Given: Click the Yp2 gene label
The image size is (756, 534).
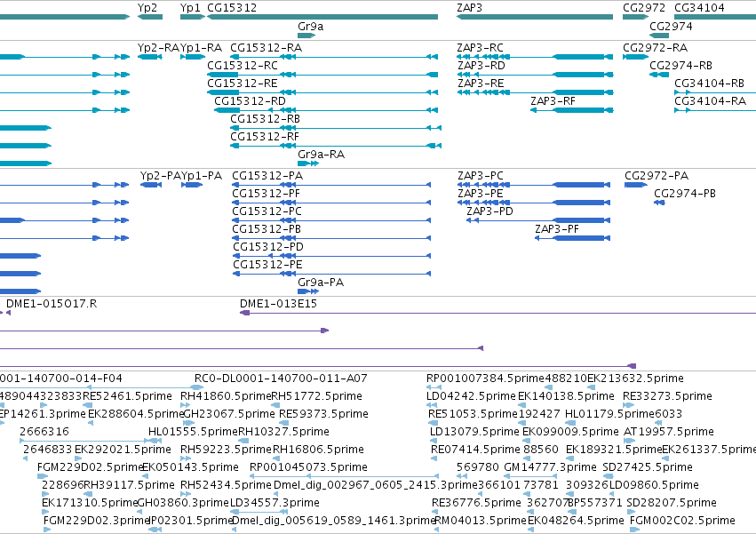Looking at the screenshot, I should 147,8.
